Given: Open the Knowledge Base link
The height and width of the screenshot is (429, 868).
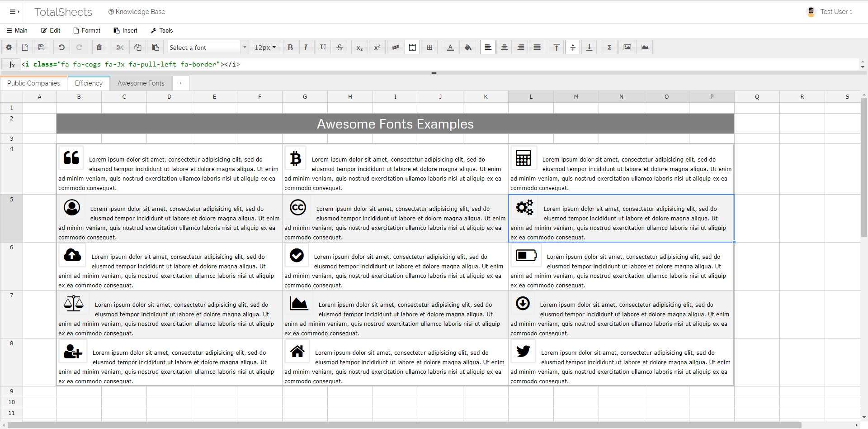Looking at the screenshot, I should pos(137,12).
